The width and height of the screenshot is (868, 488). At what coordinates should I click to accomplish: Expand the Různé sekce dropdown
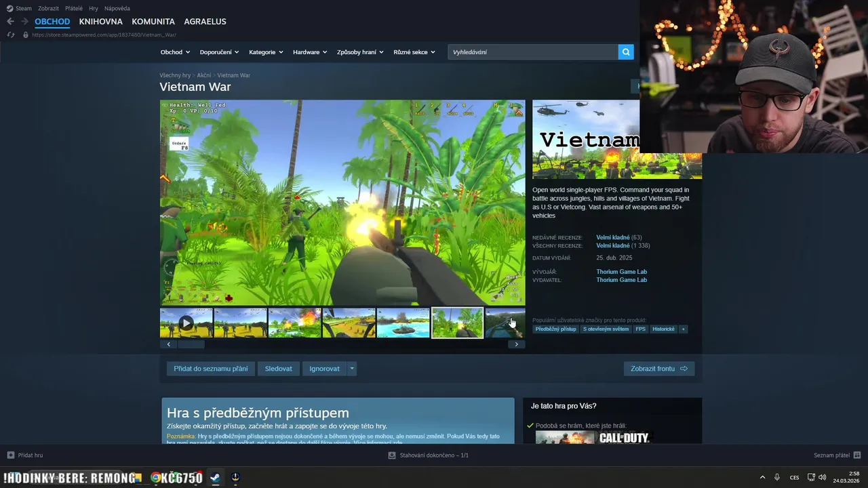[x=414, y=52]
